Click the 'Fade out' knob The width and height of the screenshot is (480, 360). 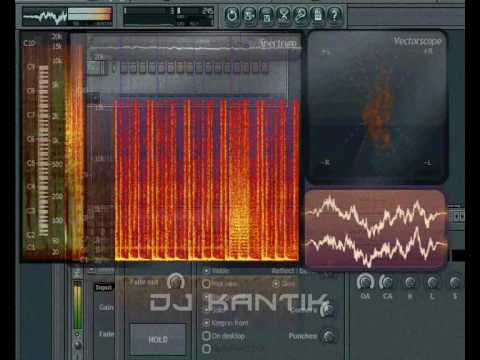(176, 282)
